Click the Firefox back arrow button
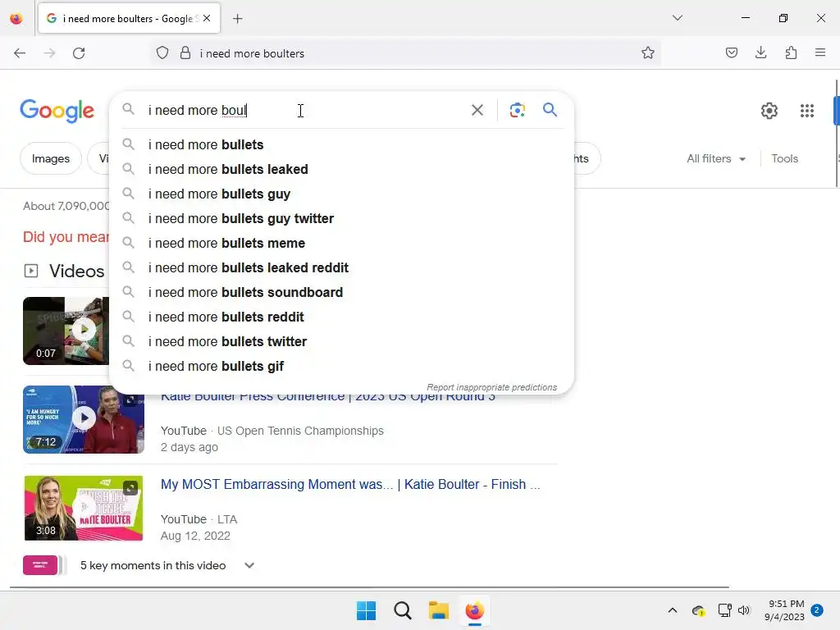The width and height of the screenshot is (840, 630). click(x=20, y=53)
